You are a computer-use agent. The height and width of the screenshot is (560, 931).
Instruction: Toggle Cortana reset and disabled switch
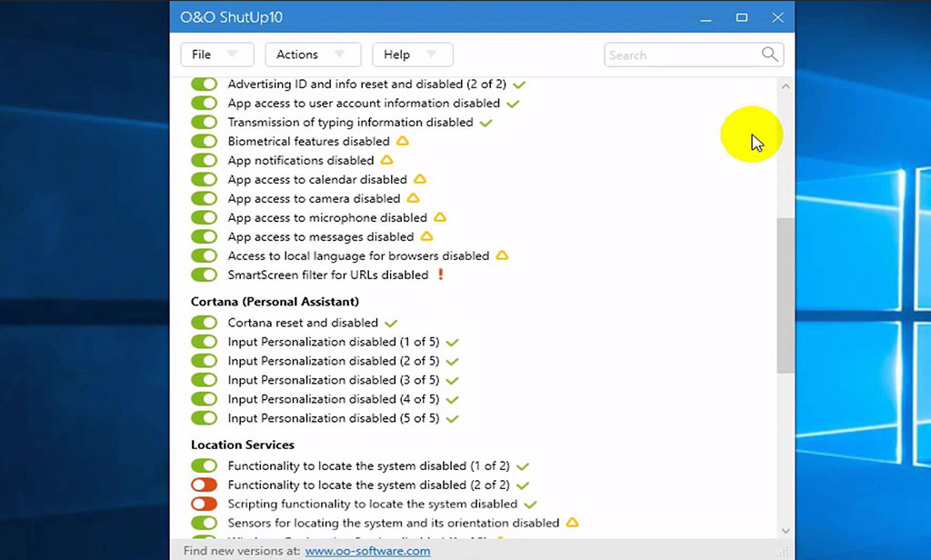click(x=205, y=323)
